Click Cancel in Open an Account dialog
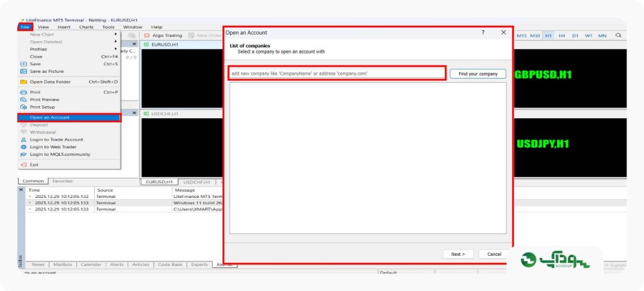 point(494,254)
